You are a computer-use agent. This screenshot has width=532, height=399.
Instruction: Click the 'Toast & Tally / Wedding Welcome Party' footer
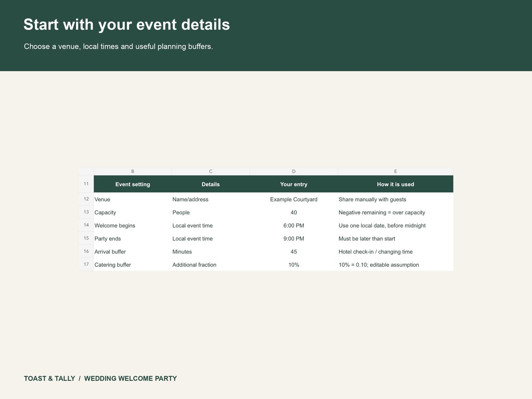coord(100,378)
